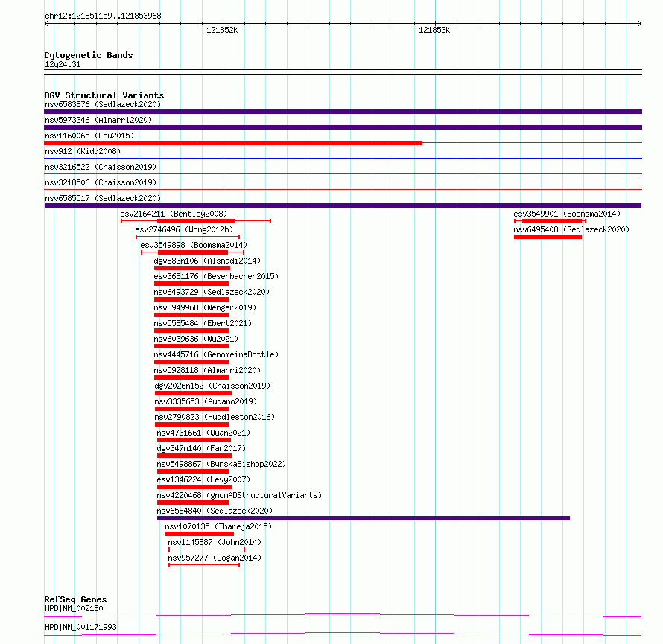This screenshot has width=663, height=644.
Task: Select the nsv3218506 (Chaisson2019) label
Action: pos(101,182)
